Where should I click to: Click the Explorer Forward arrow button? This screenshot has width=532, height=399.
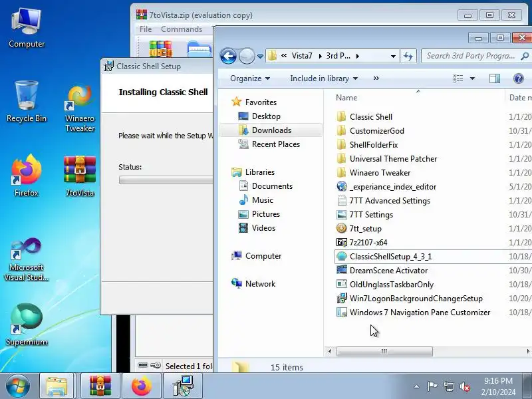pos(247,56)
